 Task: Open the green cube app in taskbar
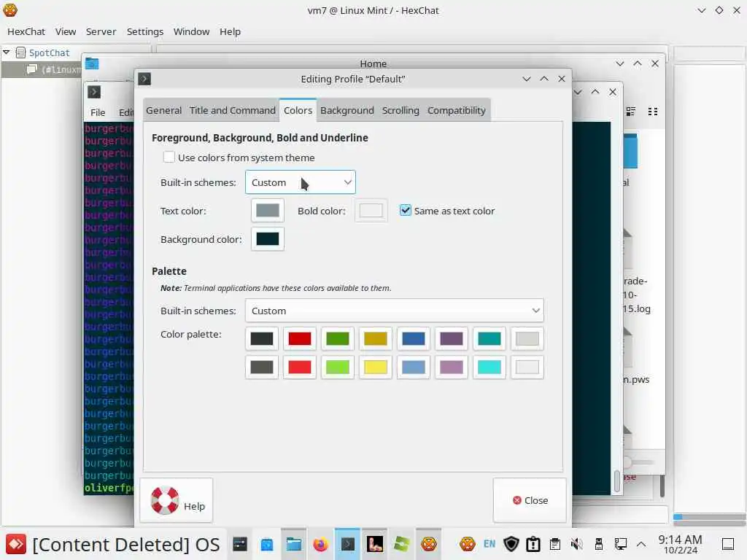(x=402, y=544)
